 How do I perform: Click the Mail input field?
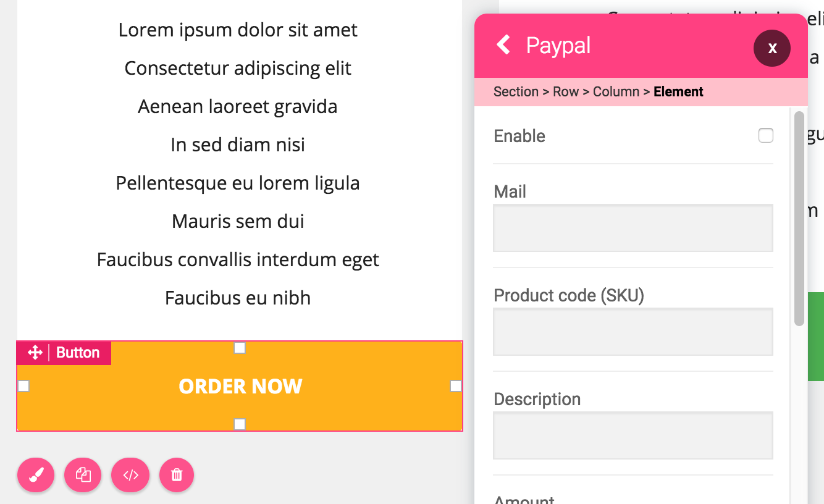[633, 228]
